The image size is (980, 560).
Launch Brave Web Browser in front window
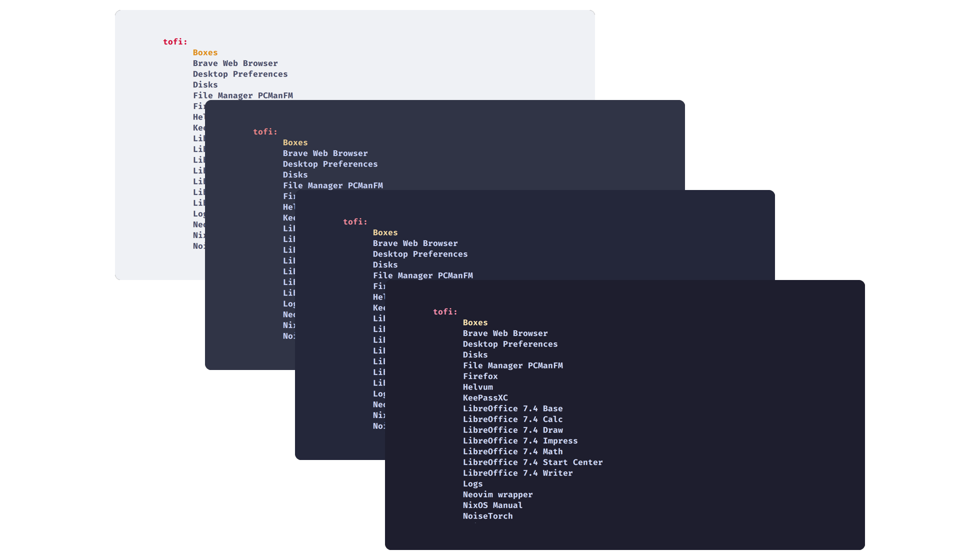505,333
